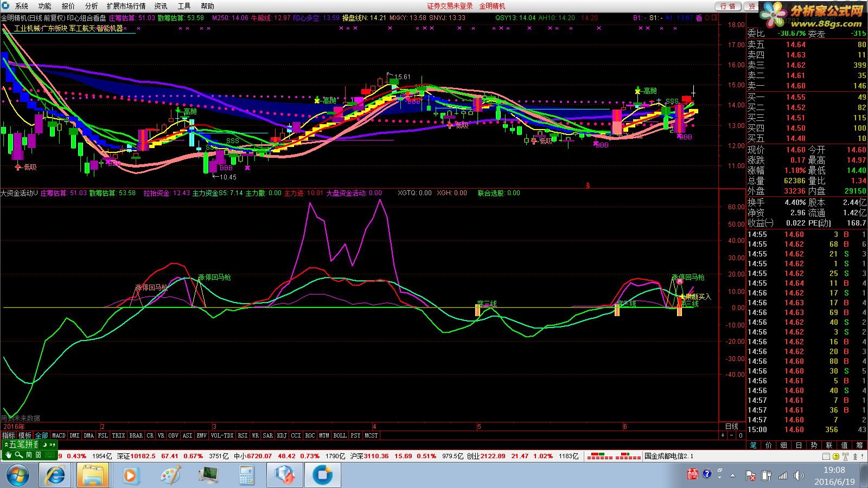The width and height of the screenshot is (868, 488).
Task: Switch to the FSL indicator
Action: (x=103, y=435)
